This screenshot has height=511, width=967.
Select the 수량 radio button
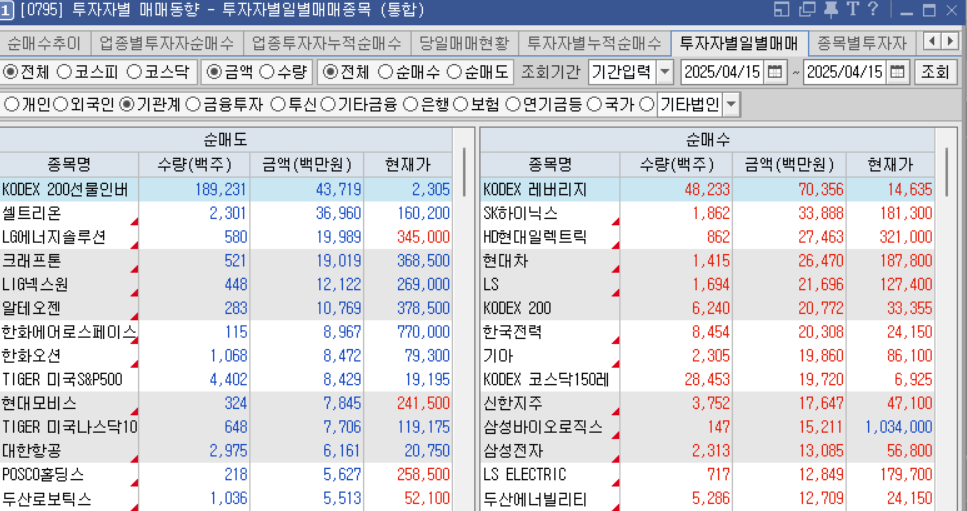pyautogui.click(x=266, y=72)
